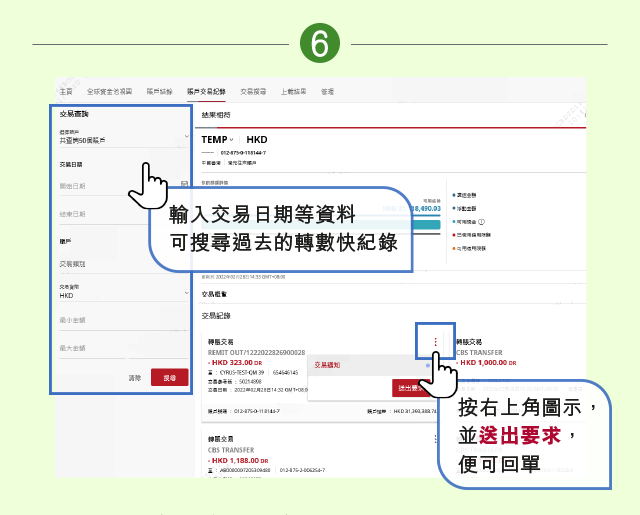Click the 最大金額 maximum amount field
This screenshot has width=640, height=515.
click(x=124, y=348)
